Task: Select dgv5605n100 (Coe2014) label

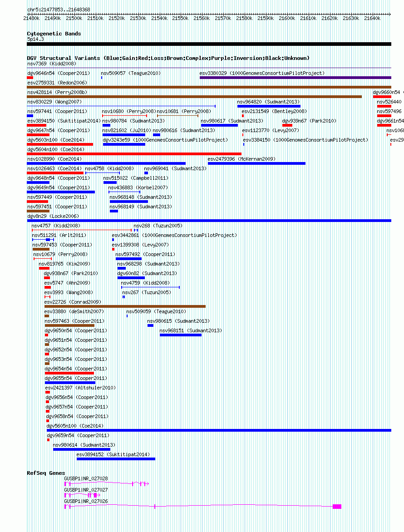Action: (75, 426)
